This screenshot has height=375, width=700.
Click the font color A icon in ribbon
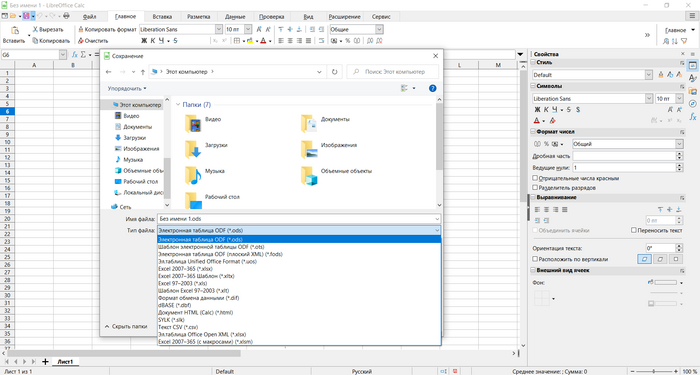(263, 41)
